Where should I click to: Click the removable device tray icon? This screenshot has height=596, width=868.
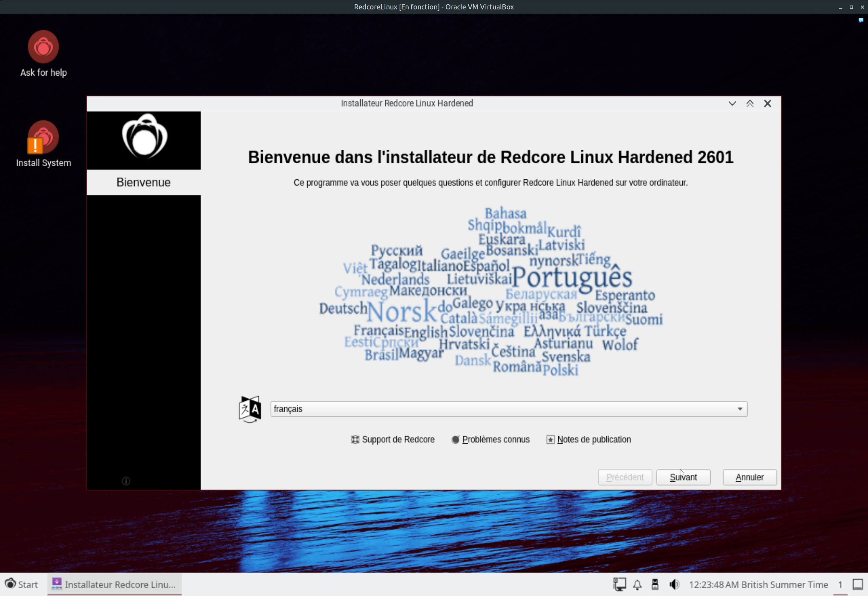tap(655, 584)
